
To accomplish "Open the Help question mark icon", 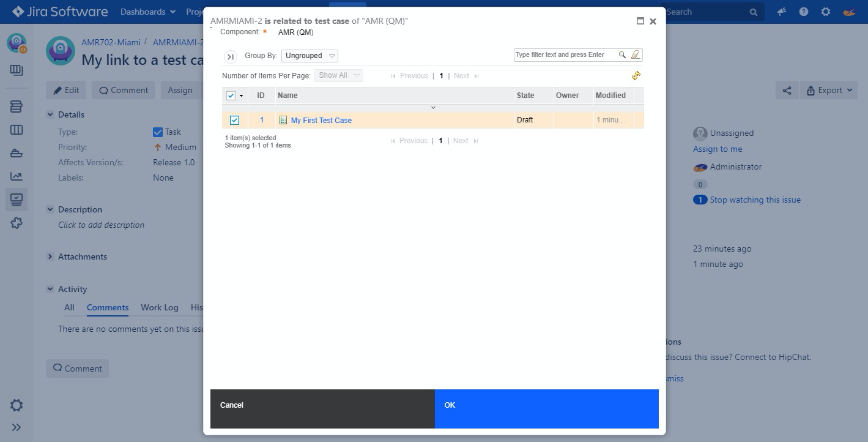I will pos(804,12).
